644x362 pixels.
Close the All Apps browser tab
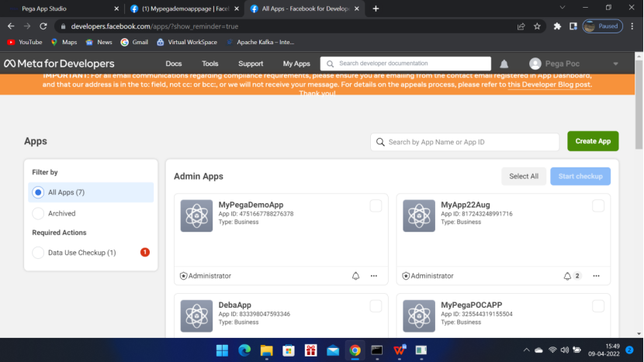(356, 9)
